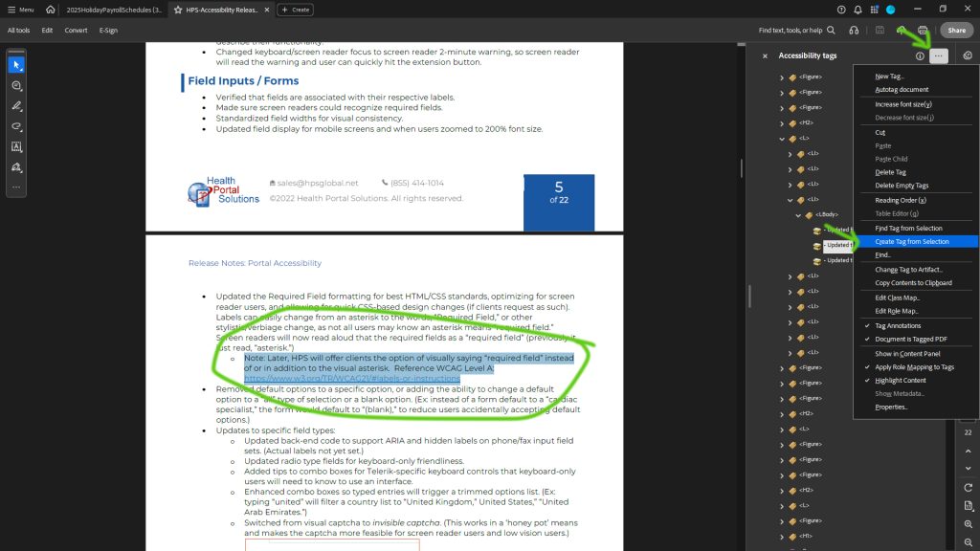This screenshot has height=551, width=980.
Task: Open more tools in left quick toolbar
Action: [16, 187]
